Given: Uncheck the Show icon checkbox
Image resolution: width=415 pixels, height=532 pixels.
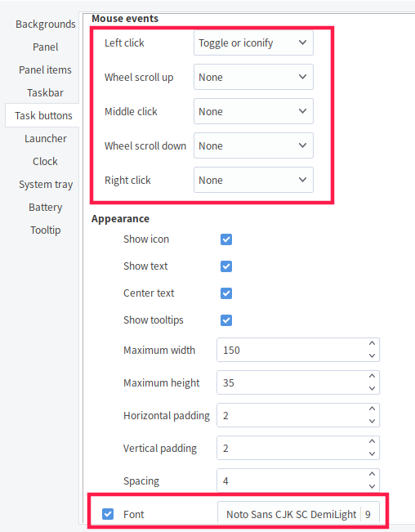Looking at the screenshot, I should (x=226, y=239).
